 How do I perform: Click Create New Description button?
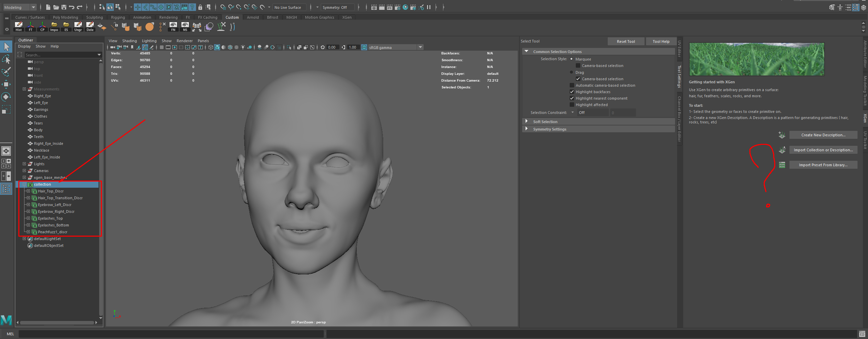[x=823, y=135]
